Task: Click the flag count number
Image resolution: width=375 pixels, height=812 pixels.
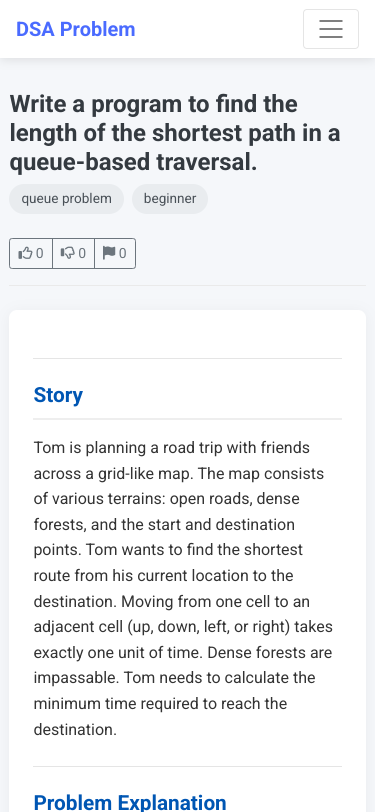Action: click(122, 253)
